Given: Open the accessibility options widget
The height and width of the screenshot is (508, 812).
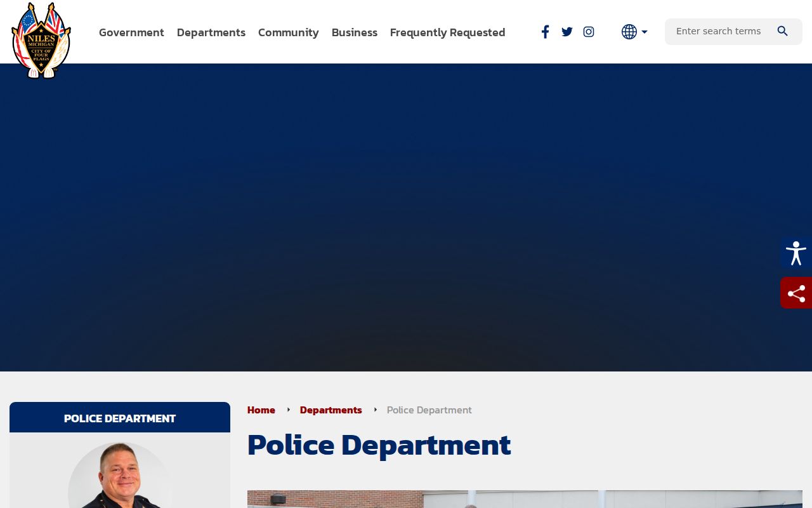Looking at the screenshot, I should tap(796, 253).
